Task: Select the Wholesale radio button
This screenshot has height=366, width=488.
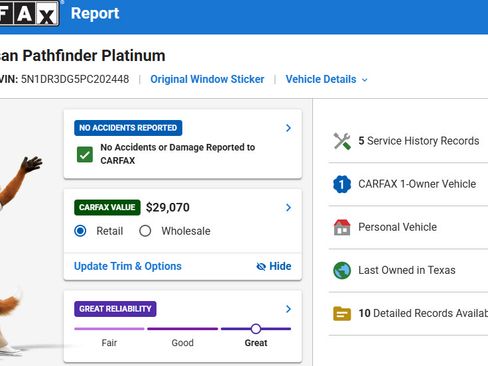Action: point(145,231)
